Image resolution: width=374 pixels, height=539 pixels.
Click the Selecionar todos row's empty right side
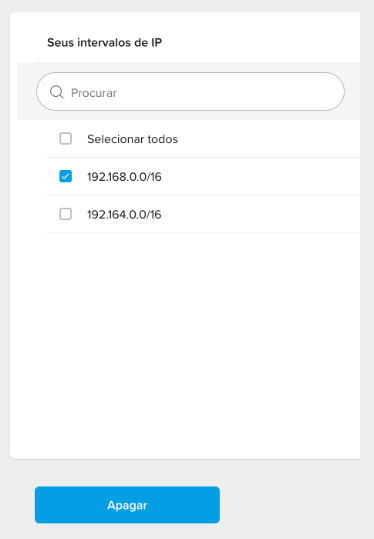[268, 139]
